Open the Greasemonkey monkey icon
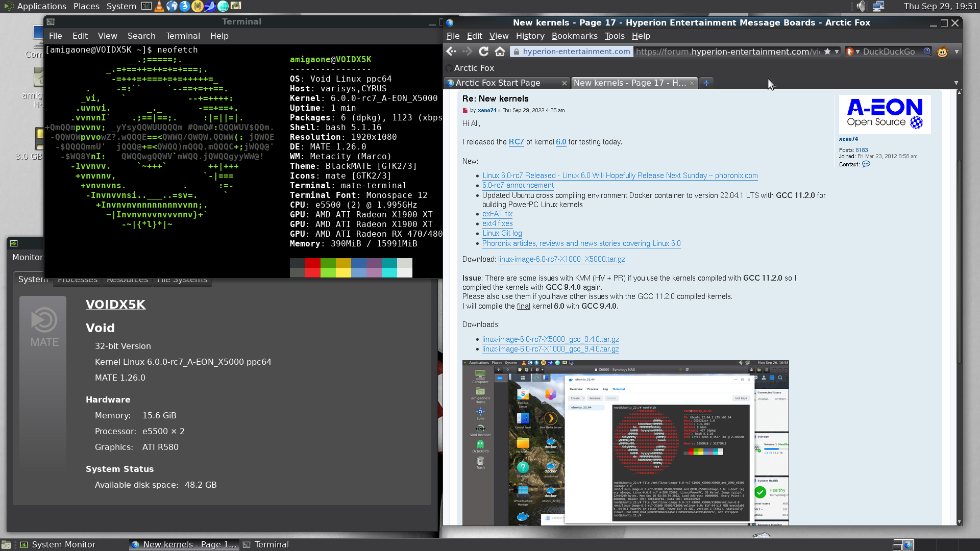 click(x=942, y=52)
